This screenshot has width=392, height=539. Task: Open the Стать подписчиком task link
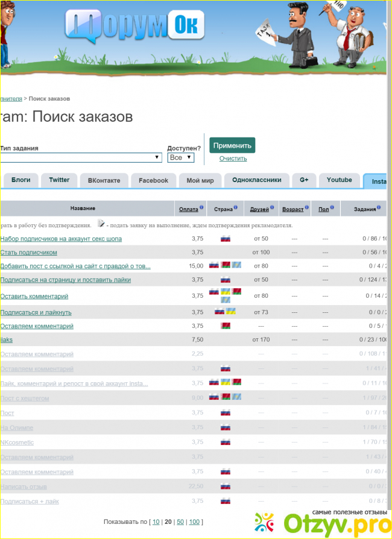29,252
